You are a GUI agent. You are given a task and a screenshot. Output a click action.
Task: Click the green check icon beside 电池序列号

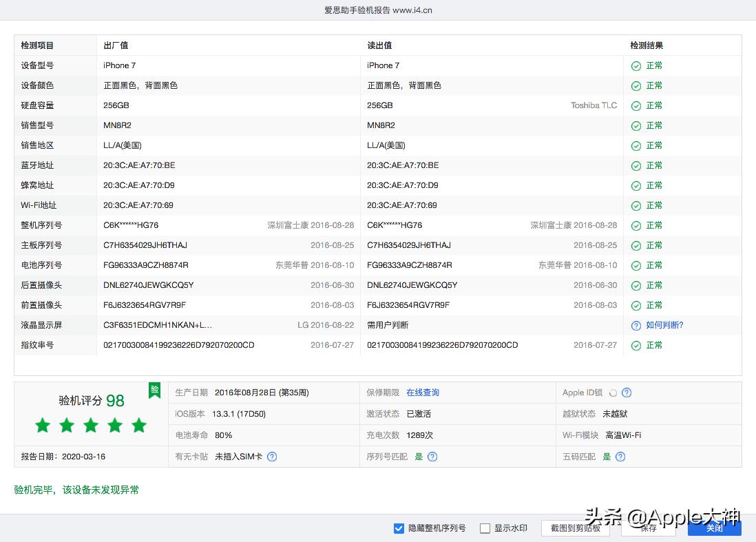pyautogui.click(x=636, y=265)
